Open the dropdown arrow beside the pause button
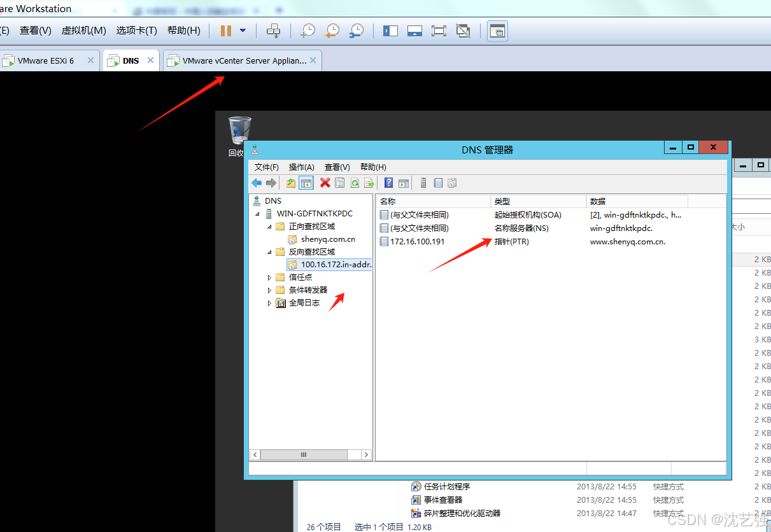This screenshot has height=532, width=771. pos(243,31)
